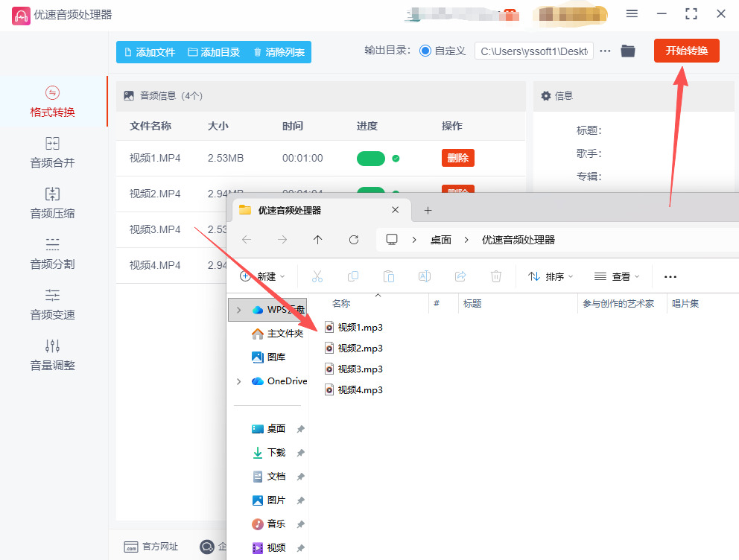Sort by the 唱片集 column header
Screen dimensions: 739x560
(685, 303)
